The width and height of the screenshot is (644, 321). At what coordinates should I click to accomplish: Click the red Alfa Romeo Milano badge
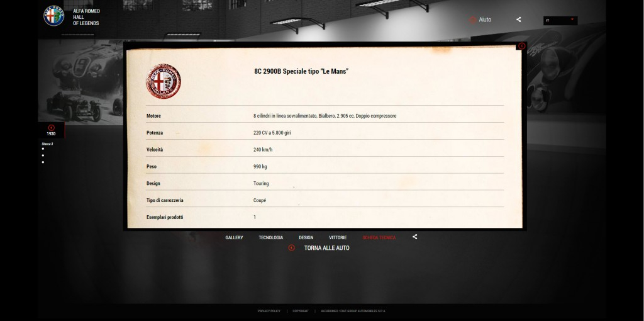[x=164, y=81]
